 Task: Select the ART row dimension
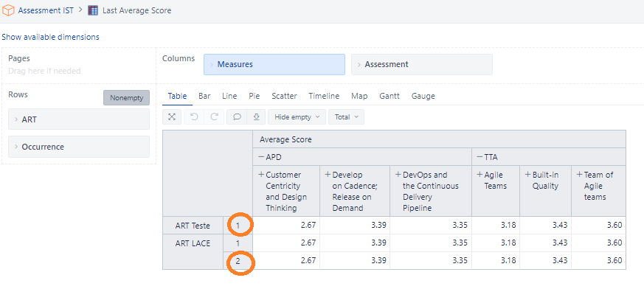(x=79, y=119)
